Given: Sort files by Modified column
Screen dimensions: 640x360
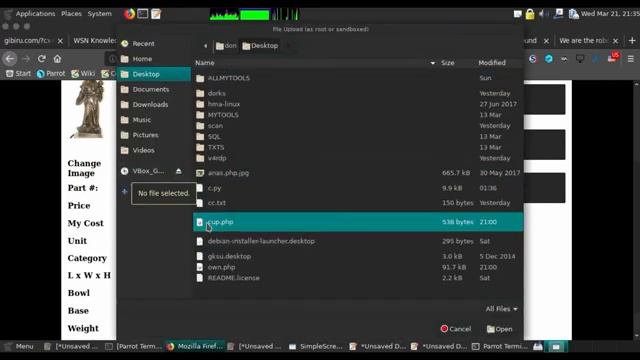Looking at the screenshot, I should pos(492,63).
